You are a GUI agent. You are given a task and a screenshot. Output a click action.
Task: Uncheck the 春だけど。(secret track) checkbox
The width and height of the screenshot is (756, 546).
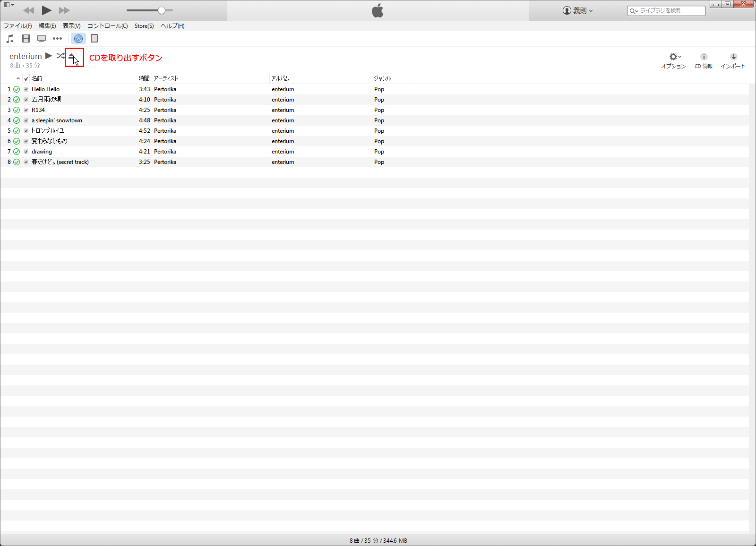point(26,162)
